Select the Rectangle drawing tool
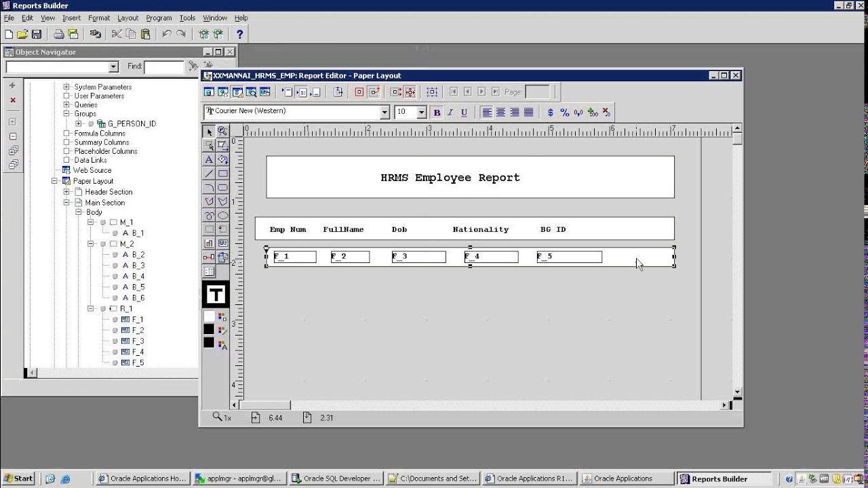This screenshot has width=868, height=488. coord(222,174)
